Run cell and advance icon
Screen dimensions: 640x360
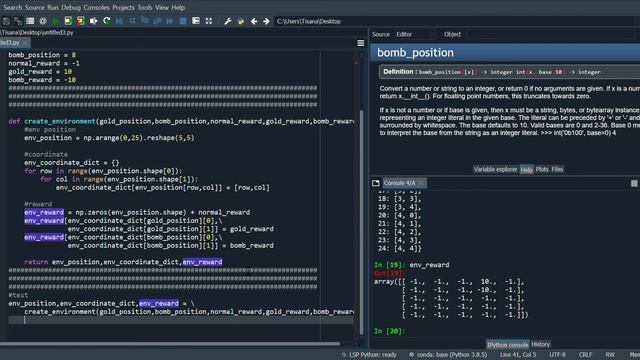click(x=81, y=21)
